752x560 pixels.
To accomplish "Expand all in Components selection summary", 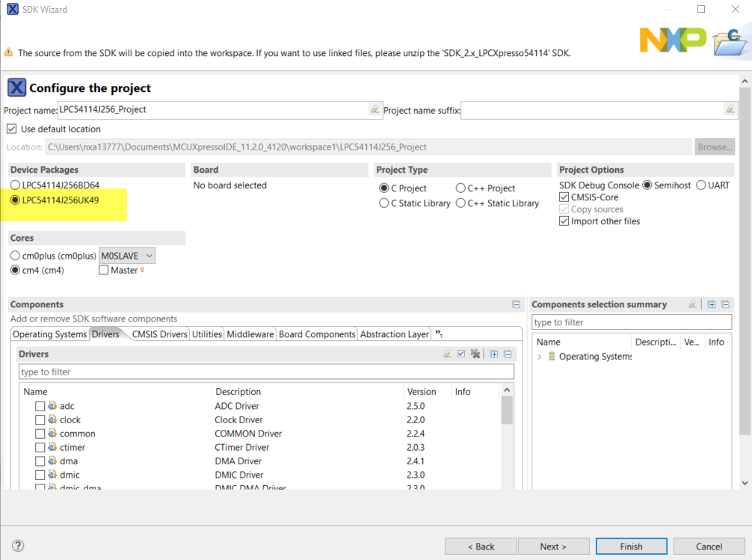I will pyautogui.click(x=712, y=304).
